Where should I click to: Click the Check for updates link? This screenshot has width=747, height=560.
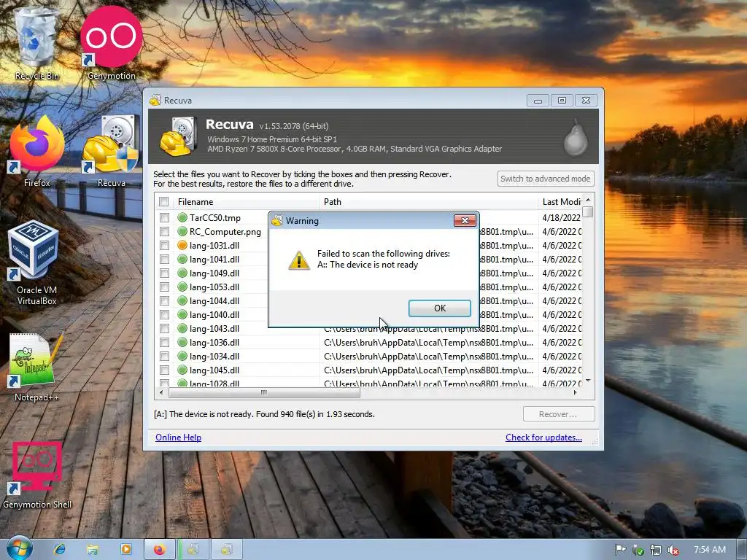click(x=543, y=437)
